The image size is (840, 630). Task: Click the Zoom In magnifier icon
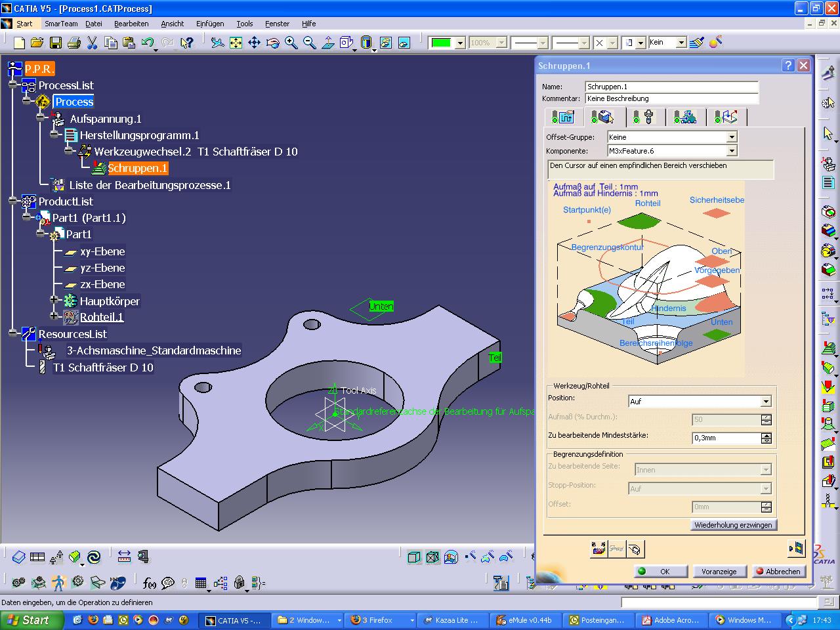tap(291, 43)
